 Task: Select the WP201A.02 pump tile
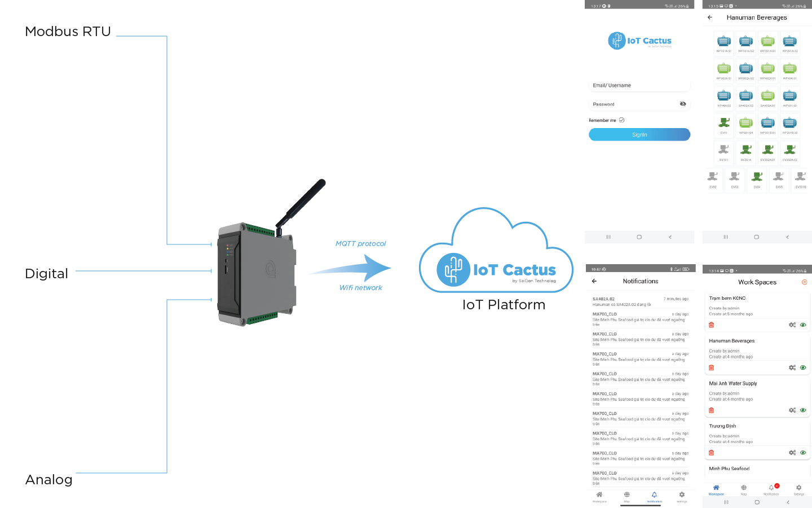click(789, 43)
